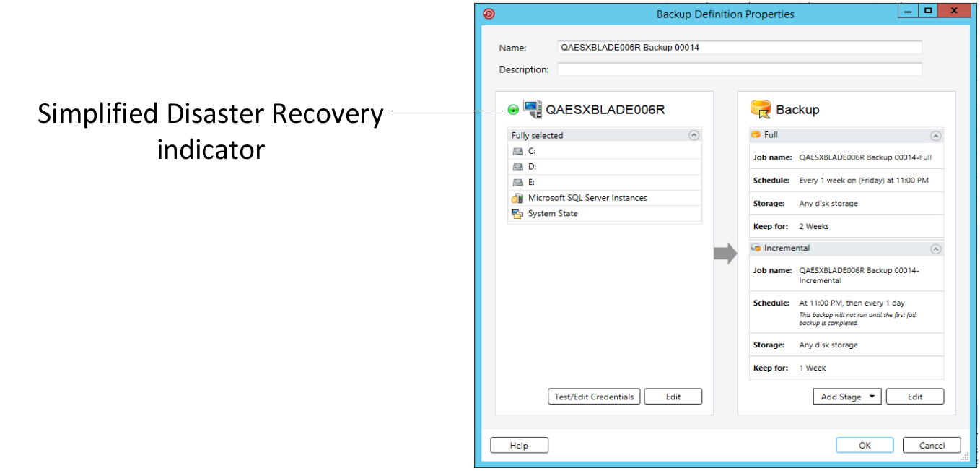Minimize the Backup Definition Properties window
Image resolution: width=980 pixels, height=471 pixels.
click(x=909, y=10)
